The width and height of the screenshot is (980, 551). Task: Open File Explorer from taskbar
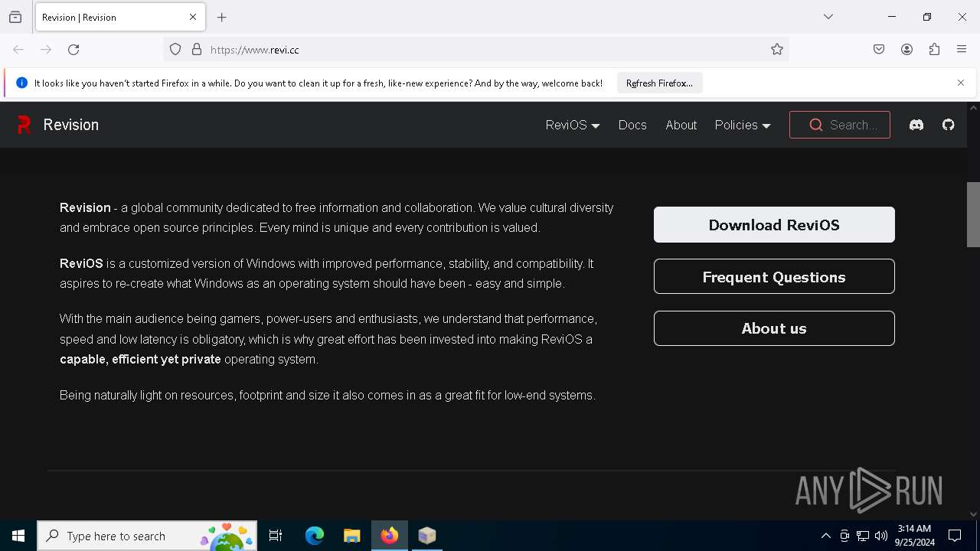click(351, 536)
